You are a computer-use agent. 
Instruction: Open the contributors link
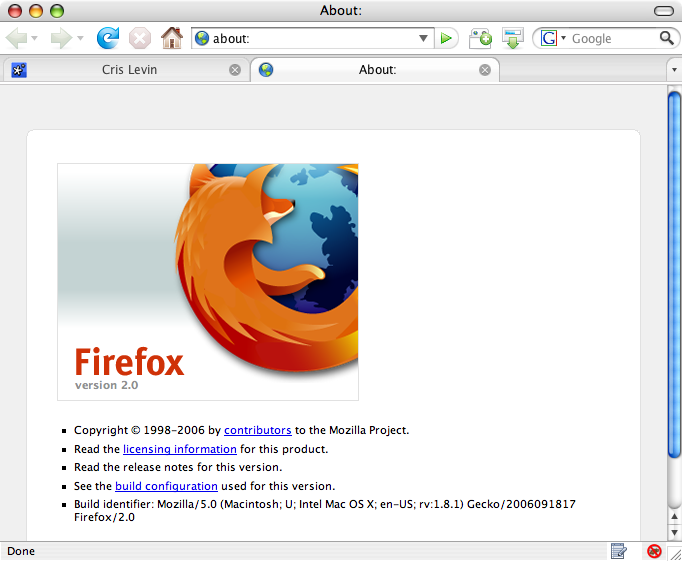257,430
